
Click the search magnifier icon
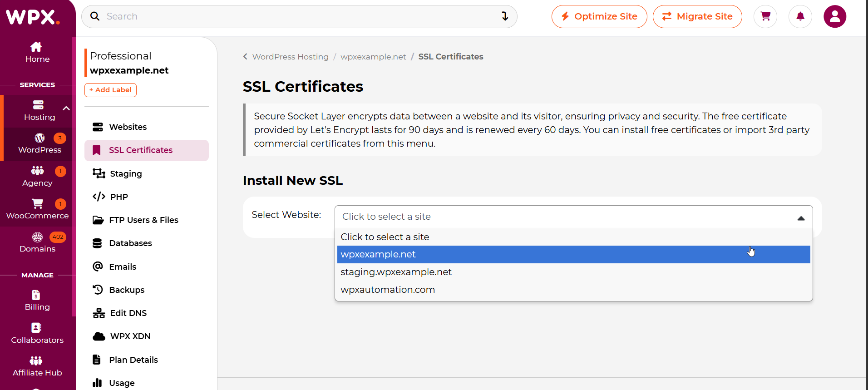[95, 16]
